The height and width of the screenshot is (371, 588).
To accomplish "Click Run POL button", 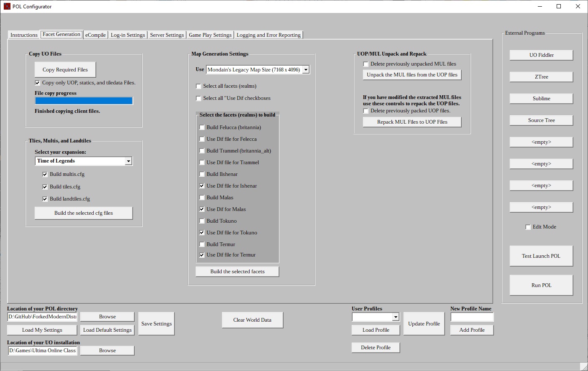I will tap(541, 285).
